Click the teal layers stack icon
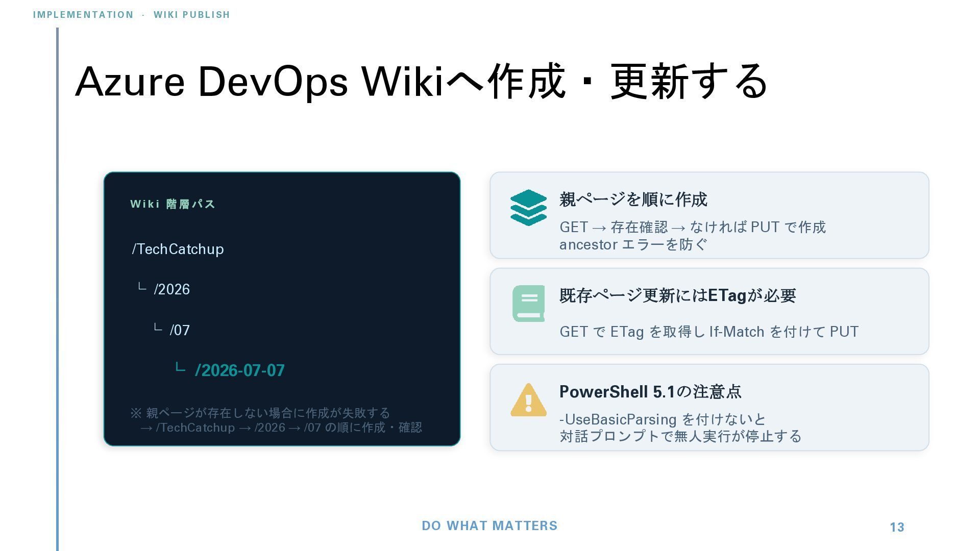 click(528, 208)
